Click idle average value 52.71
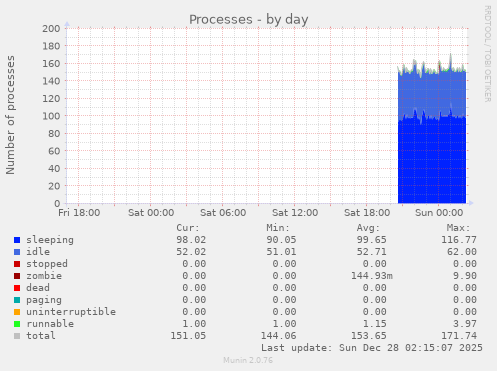The image size is (497, 371). point(372,252)
